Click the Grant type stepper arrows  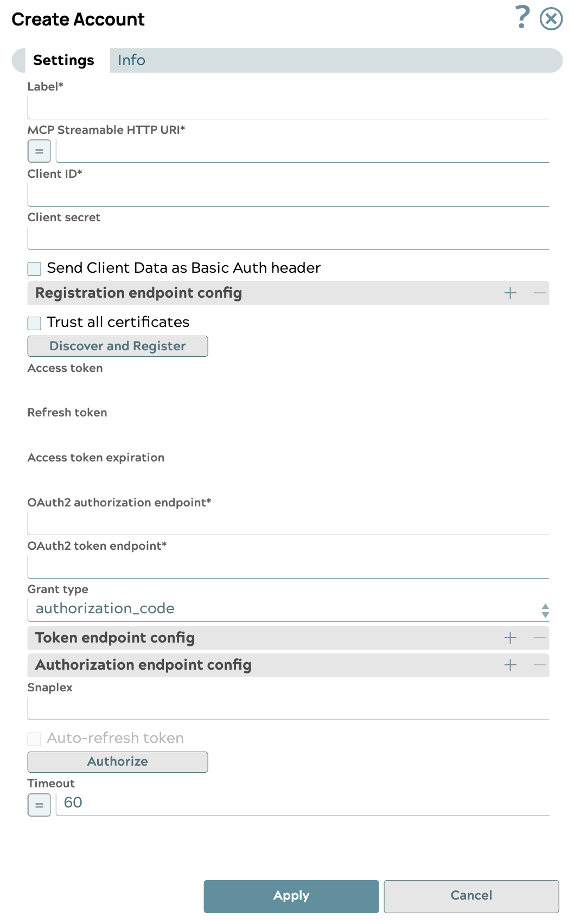coord(544,609)
